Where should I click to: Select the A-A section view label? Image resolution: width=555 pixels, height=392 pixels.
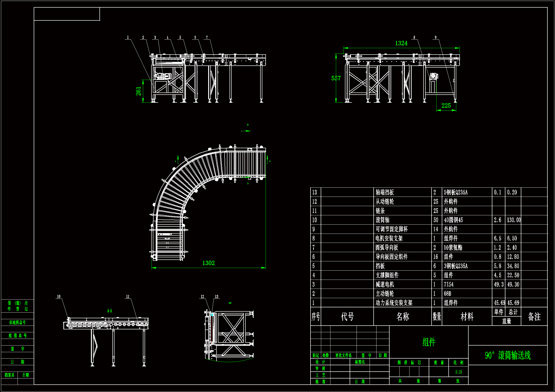click(x=109, y=311)
